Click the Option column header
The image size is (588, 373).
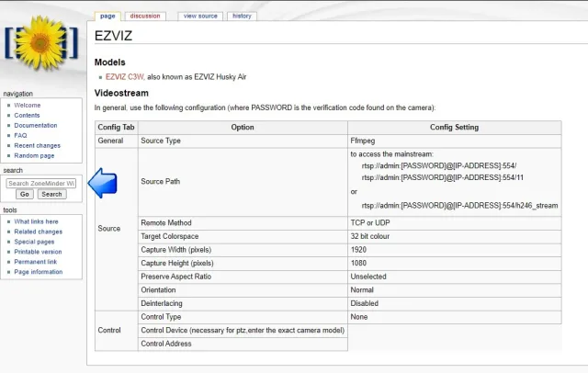coord(243,128)
